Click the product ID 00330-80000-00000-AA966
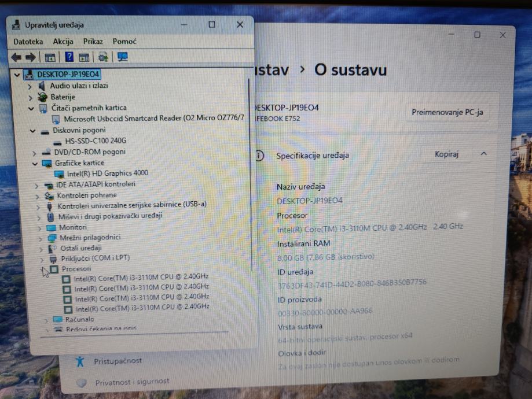532x399 pixels. pos(325,312)
